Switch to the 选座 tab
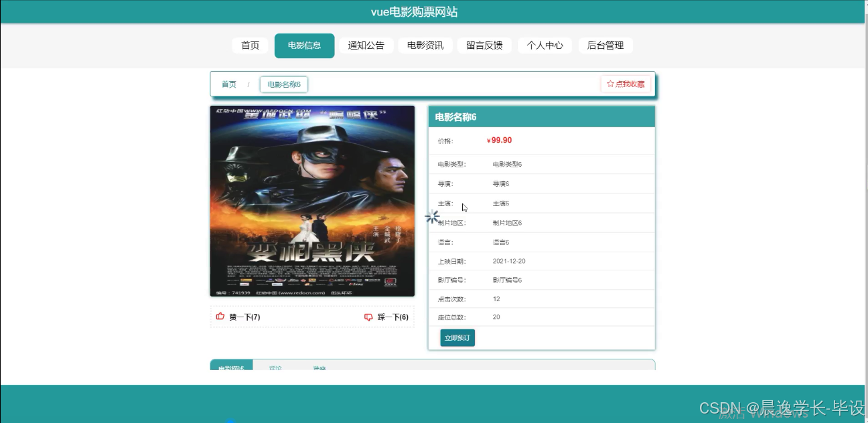Screen dimensions: 868x423 click(x=319, y=367)
